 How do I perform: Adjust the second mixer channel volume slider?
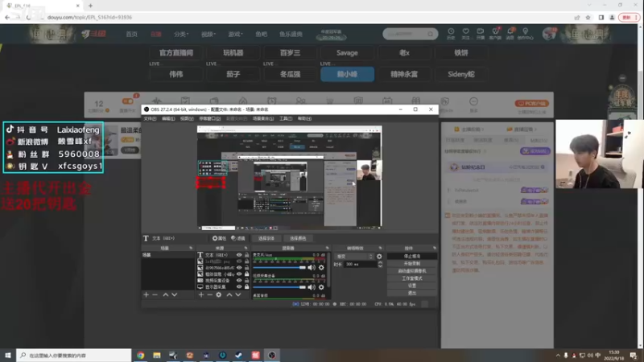[279, 287]
